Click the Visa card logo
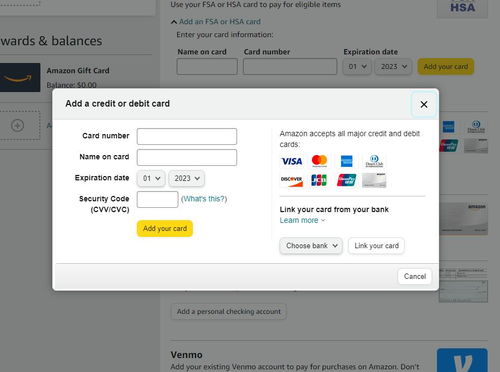 (292, 161)
